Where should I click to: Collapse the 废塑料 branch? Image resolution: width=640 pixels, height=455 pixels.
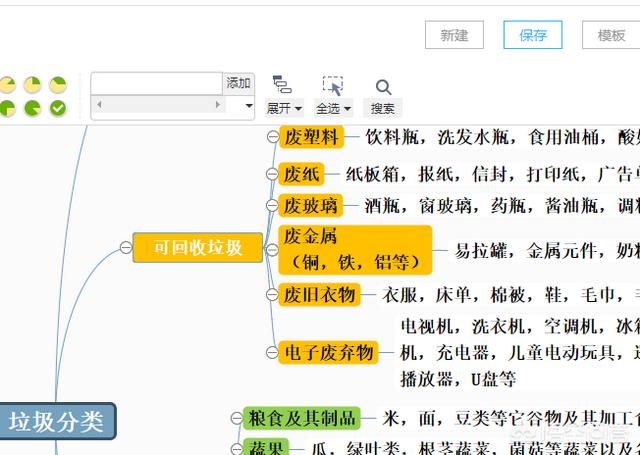click(x=272, y=136)
